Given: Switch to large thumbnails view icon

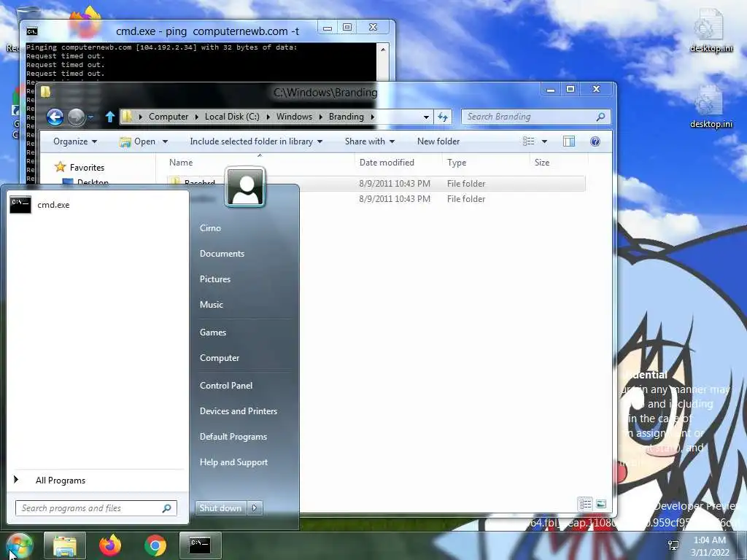Looking at the screenshot, I should (601, 504).
